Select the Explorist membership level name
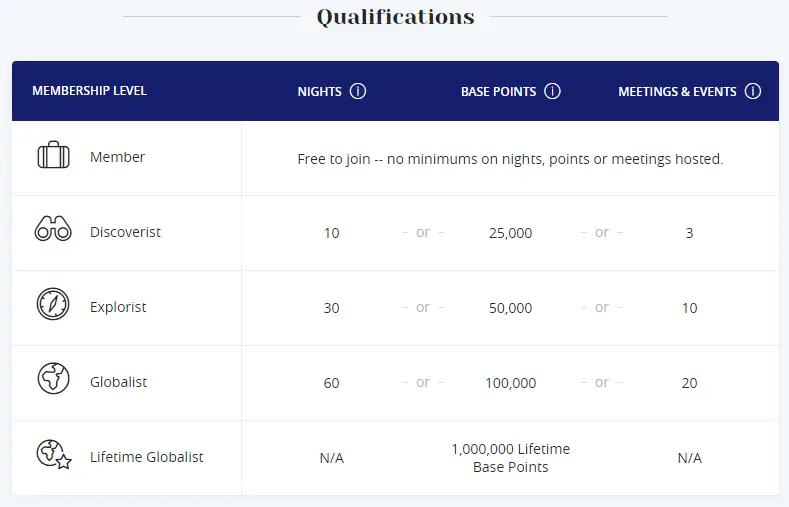 pos(118,307)
